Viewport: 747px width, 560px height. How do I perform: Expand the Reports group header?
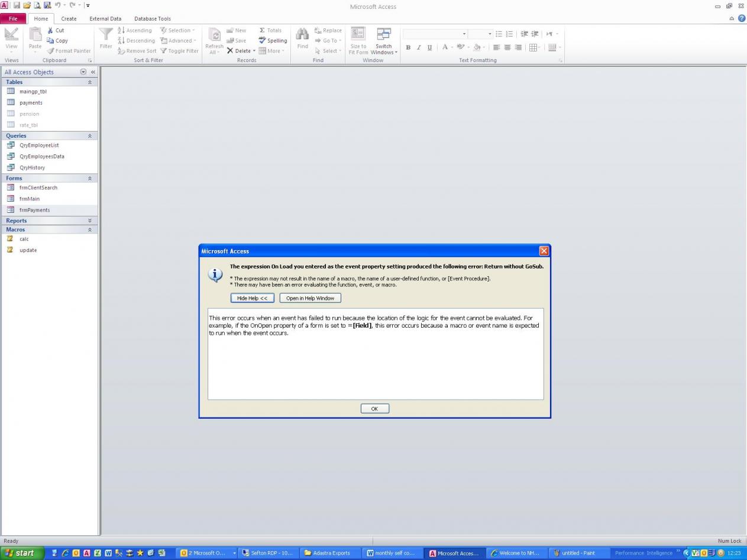(90, 221)
